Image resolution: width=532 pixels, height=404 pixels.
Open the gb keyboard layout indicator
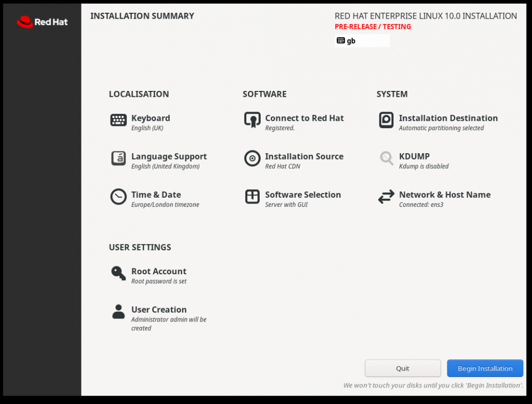[x=362, y=40]
